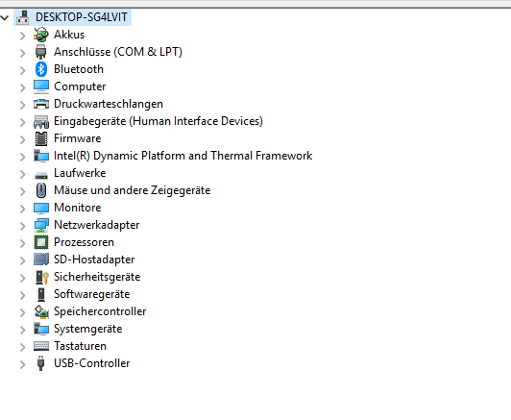Expand the Monitore category
The width and height of the screenshot is (511, 420).
tap(22, 209)
